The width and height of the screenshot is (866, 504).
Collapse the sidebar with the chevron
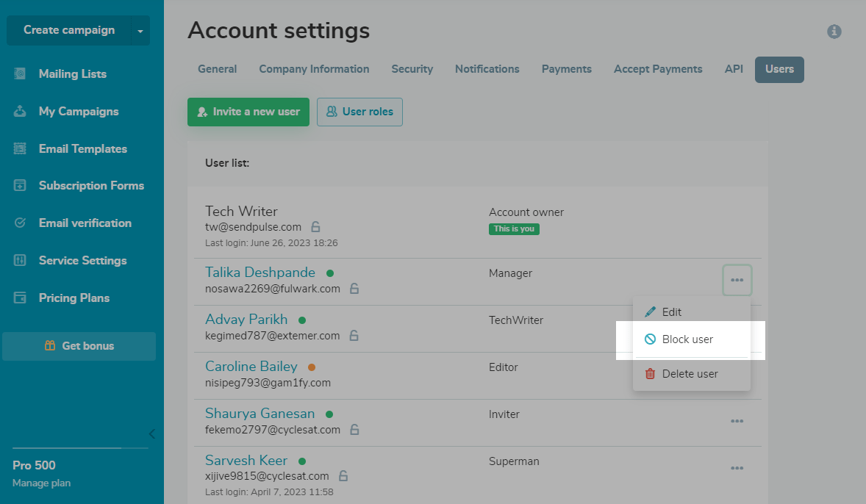(x=151, y=433)
